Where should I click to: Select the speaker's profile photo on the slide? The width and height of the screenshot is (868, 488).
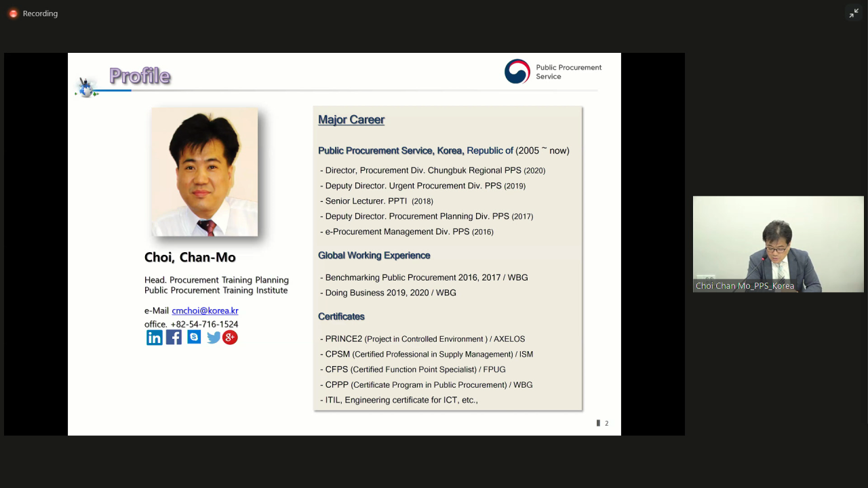tap(205, 171)
